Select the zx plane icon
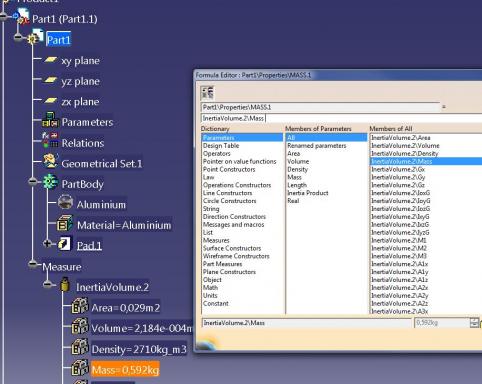Image resolution: width=482 pixels, height=384 pixels. click(51, 101)
